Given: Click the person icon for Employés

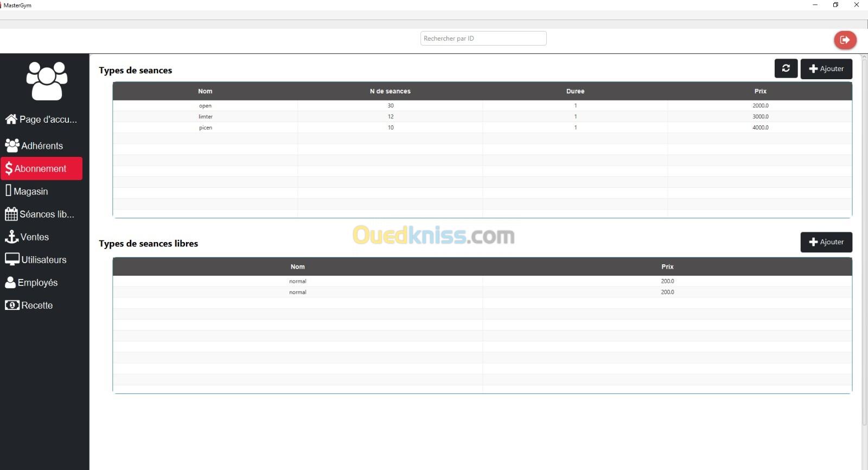Looking at the screenshot, I should pos(10,282).
